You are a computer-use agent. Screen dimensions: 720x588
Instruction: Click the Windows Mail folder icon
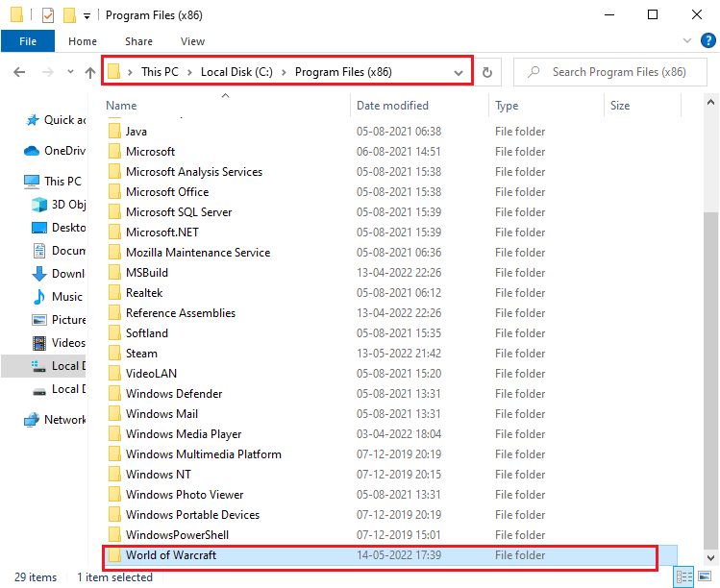(x=114, y=414)
